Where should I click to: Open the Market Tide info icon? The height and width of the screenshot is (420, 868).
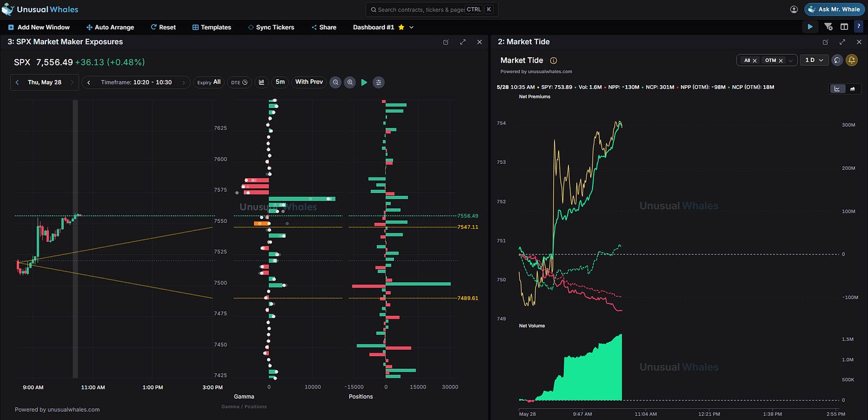(553, 60)
